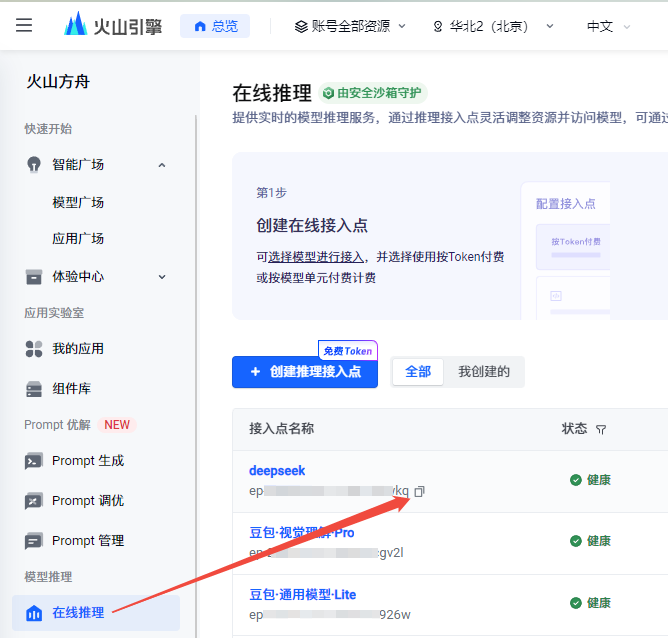
Task: Click the 健康 status in deepseek row
Action: coord(590,480)
